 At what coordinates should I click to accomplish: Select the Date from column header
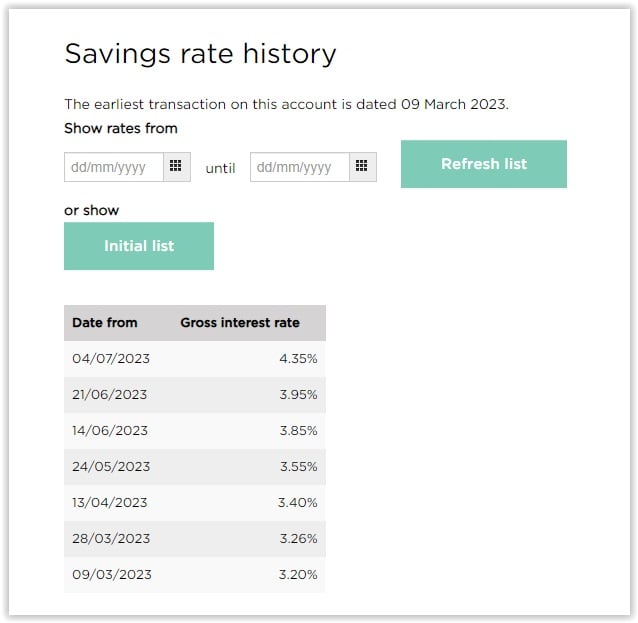105,323
